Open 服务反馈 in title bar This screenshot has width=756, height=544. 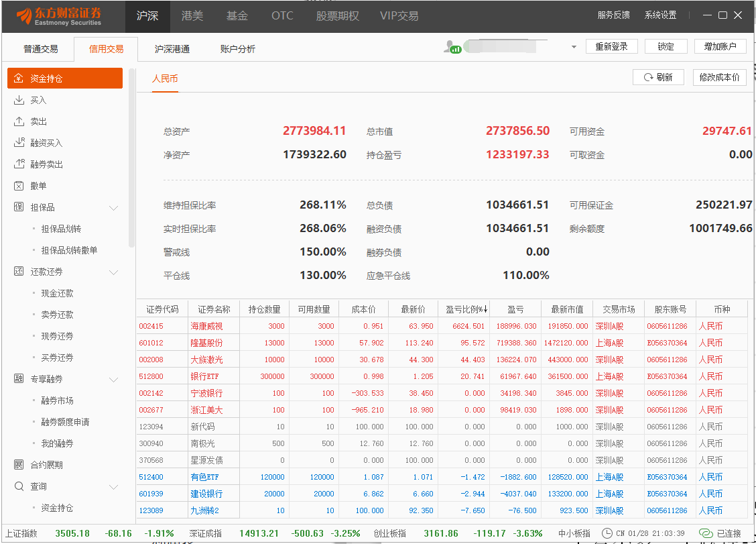pos(613,15)
